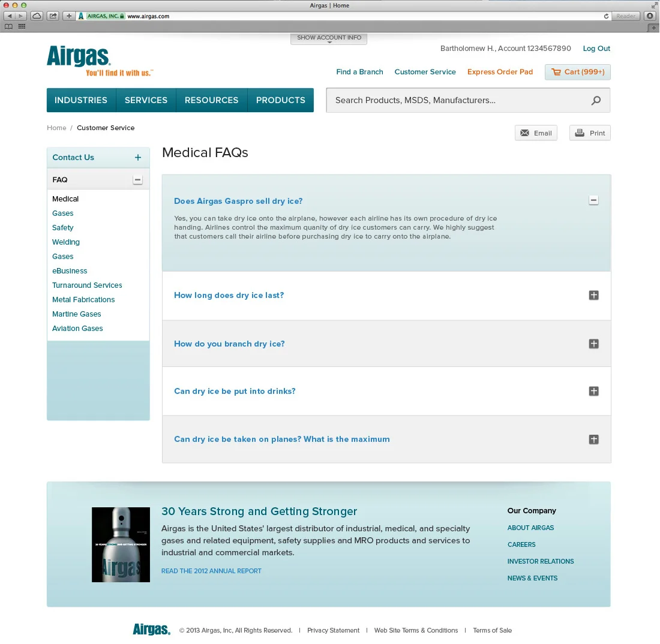This screenshot has width=660, height=644.
Task: Click the browser forward arrow button
Action: tap(21, 16)
